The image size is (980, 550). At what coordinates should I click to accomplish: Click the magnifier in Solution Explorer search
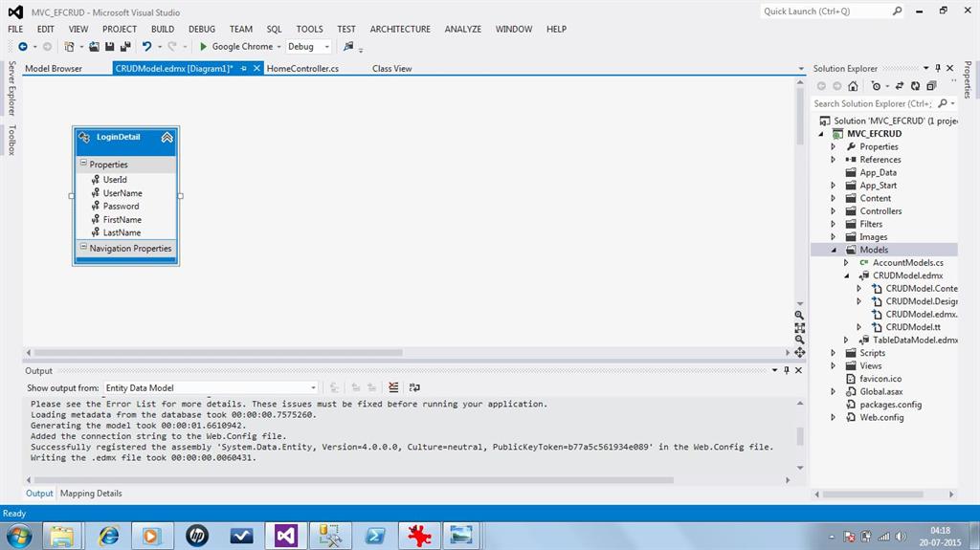coord(943,103)
